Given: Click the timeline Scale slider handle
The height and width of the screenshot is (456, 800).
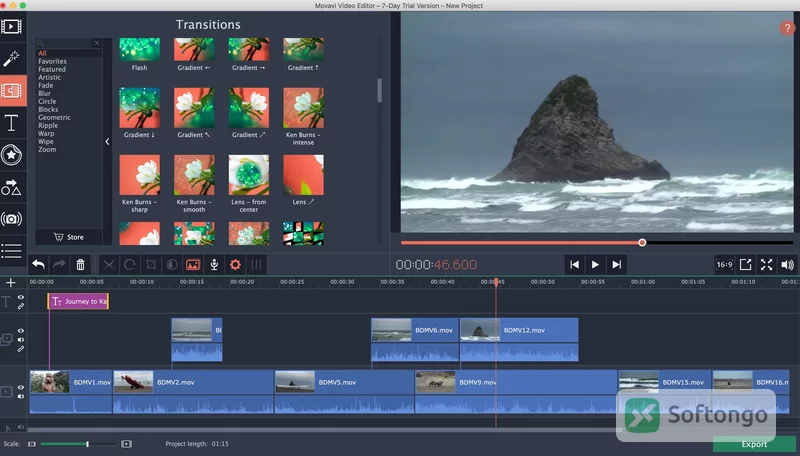Looking at the screenshot, I should [x=87, y=444].
